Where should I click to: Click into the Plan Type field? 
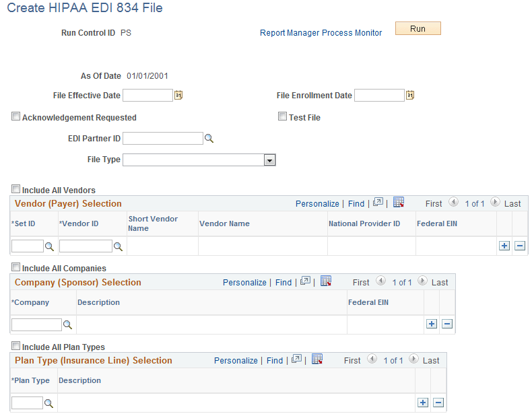27,403
